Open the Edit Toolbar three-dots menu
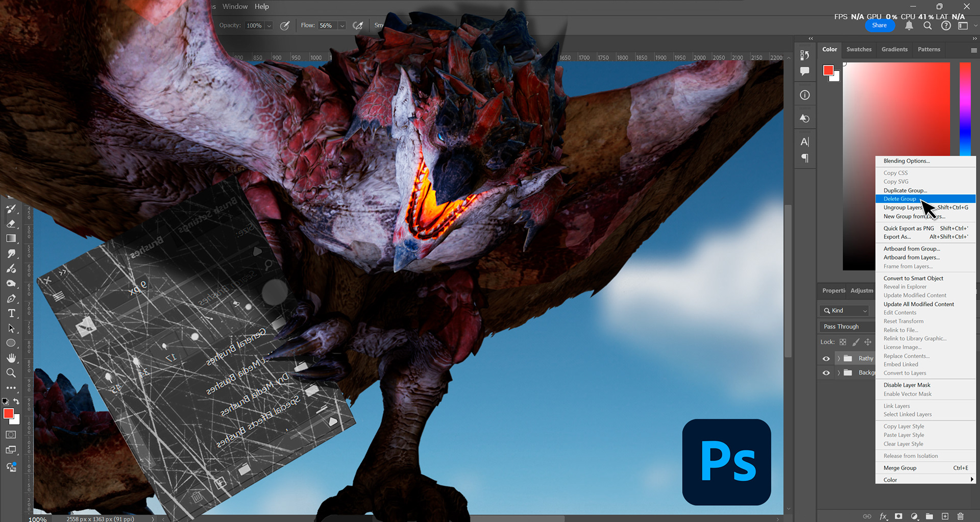Viewport: 980px width, 522px height. [x=11, y=388]
